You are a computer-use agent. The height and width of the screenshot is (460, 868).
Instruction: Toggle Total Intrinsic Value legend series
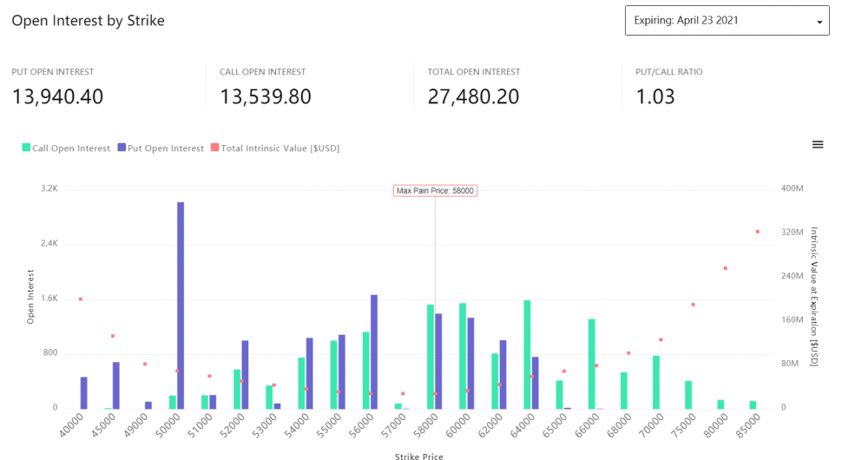coord(279,148)
